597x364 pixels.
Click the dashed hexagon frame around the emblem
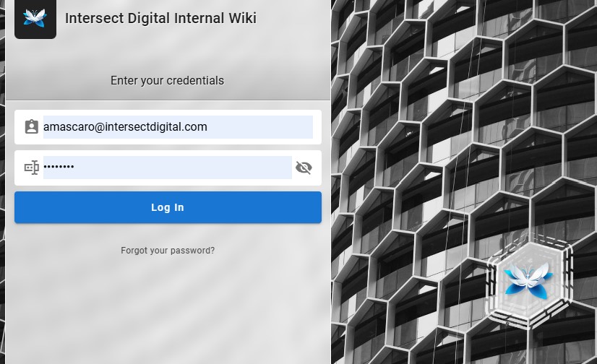coord(567,249)
